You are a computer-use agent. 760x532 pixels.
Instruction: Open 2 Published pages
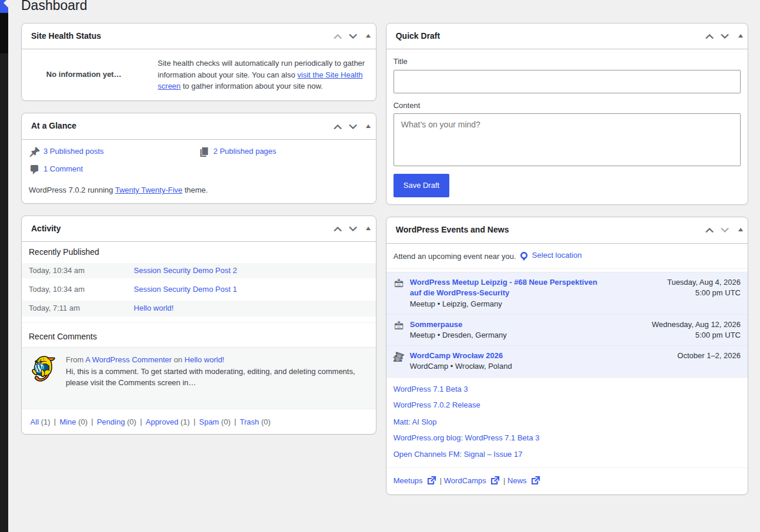tap(244, 151)
